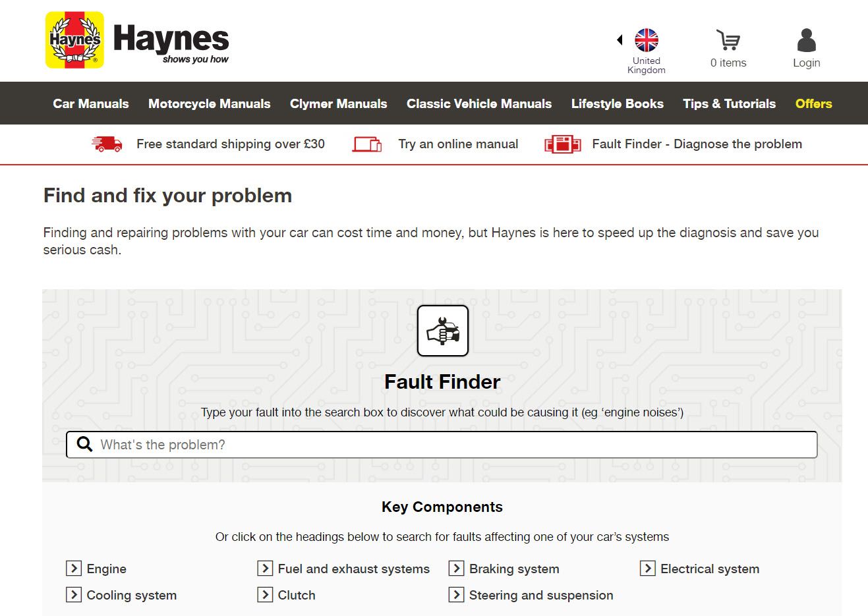Click the Steering and suspension link

(540, 595)
